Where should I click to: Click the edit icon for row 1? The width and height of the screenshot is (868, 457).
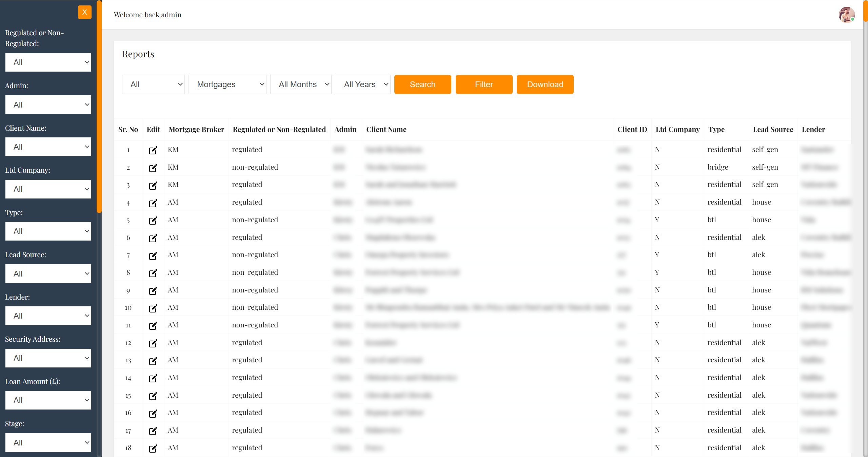tap(153, 150)
